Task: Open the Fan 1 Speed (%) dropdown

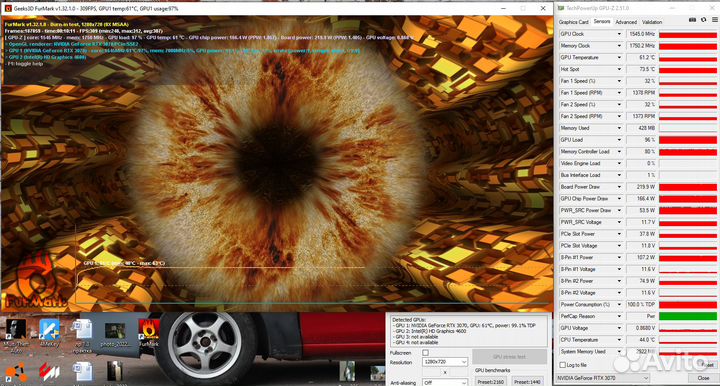Action: pos(619,81)
